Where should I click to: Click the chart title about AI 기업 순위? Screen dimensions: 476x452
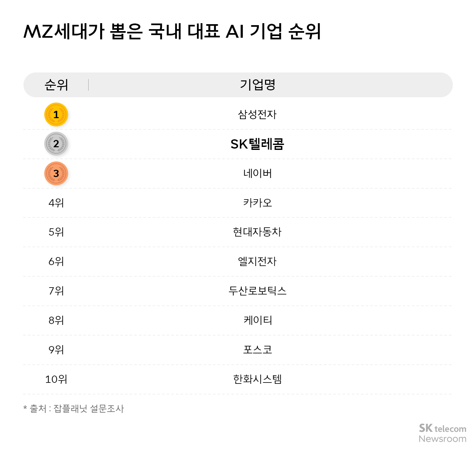point(172,32)
